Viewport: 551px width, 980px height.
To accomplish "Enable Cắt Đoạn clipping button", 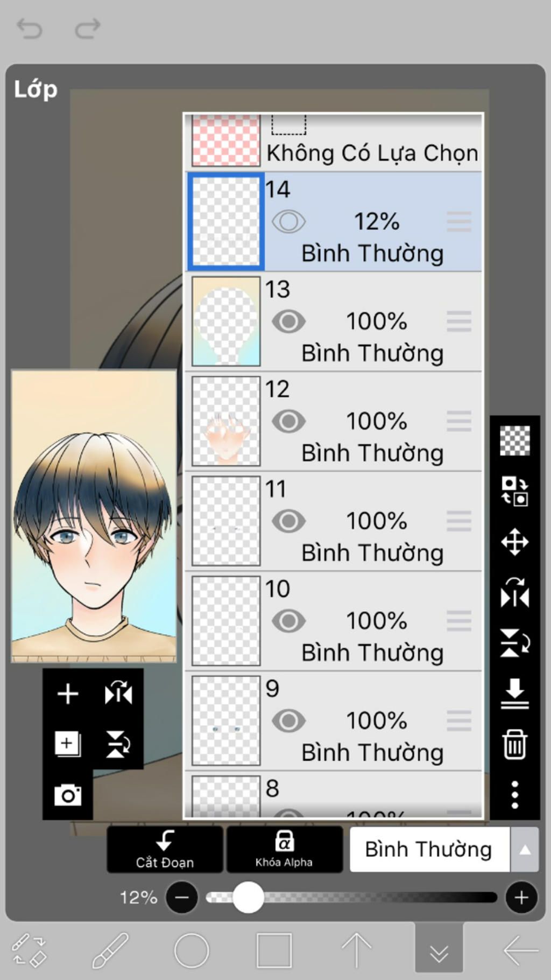I will pos(165,850).
